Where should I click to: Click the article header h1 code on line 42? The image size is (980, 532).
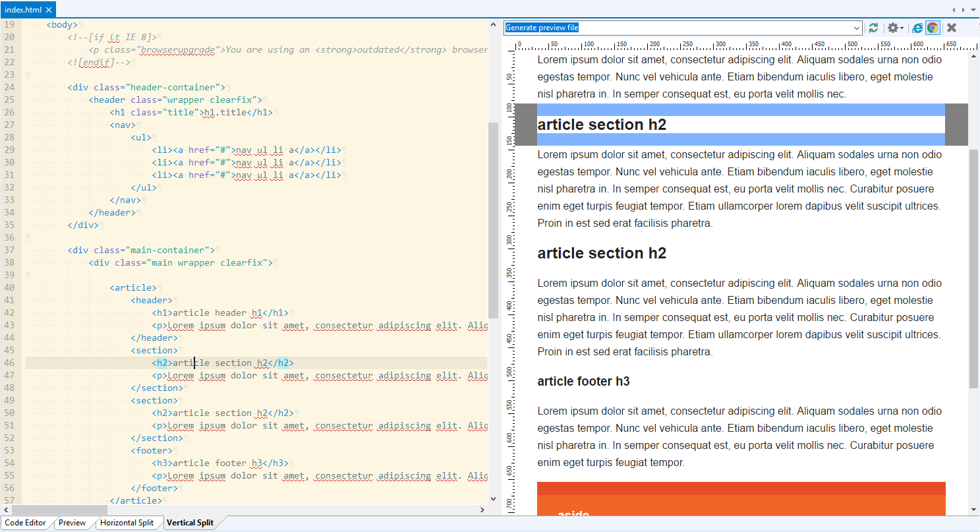220,312
